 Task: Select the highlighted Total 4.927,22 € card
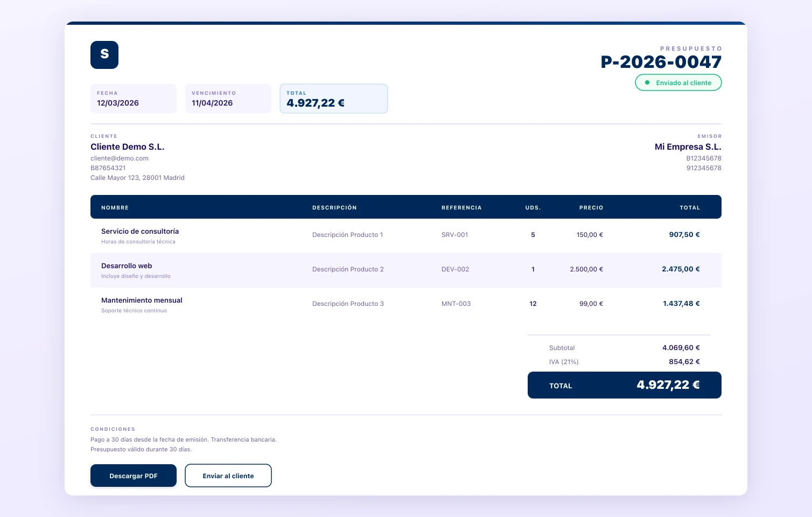pos(334,99)
